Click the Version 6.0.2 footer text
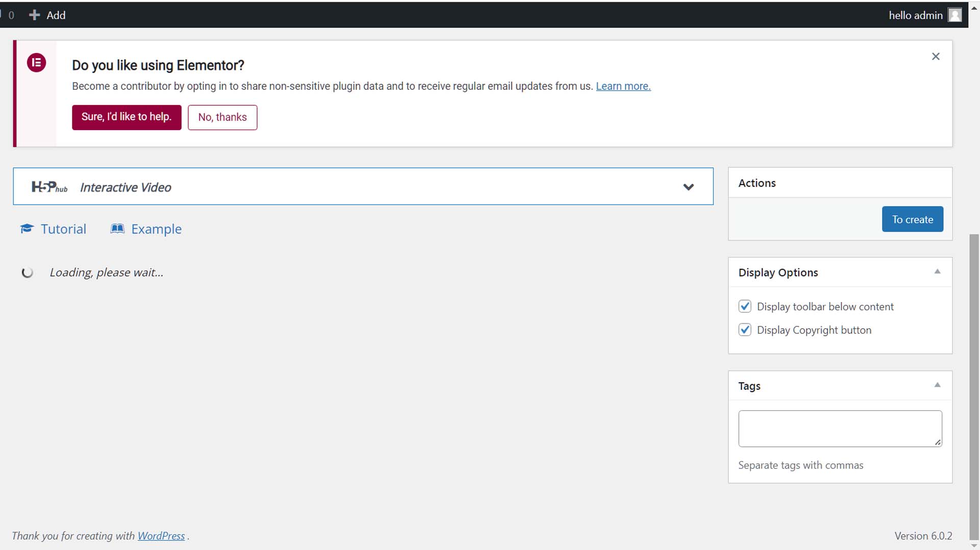The width and height of the screenshot is (980, 550). point(923,536)
